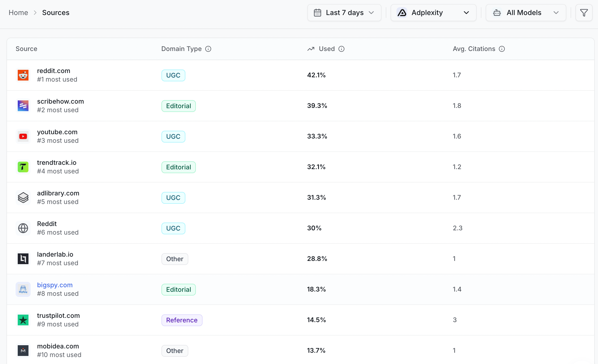Click the #6 most used label

click(58, 232)
